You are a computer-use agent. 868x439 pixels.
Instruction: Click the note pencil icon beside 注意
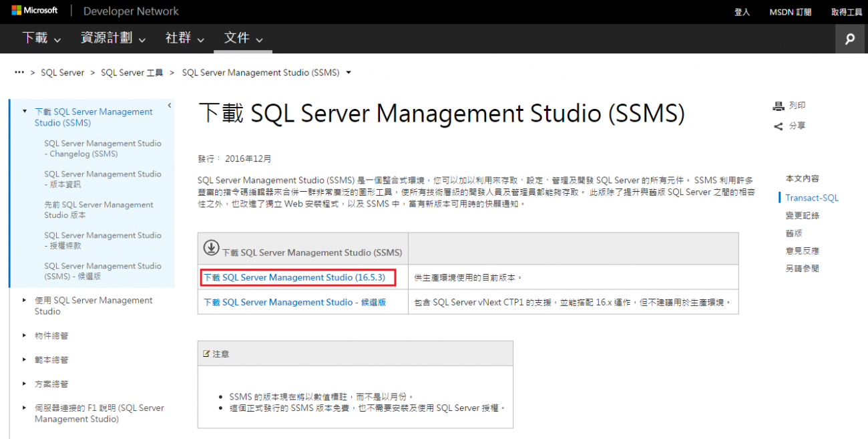(206, 353)
